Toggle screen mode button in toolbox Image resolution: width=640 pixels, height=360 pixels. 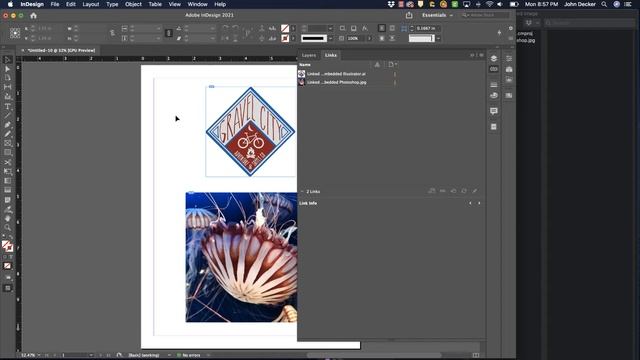click(7, 288)
